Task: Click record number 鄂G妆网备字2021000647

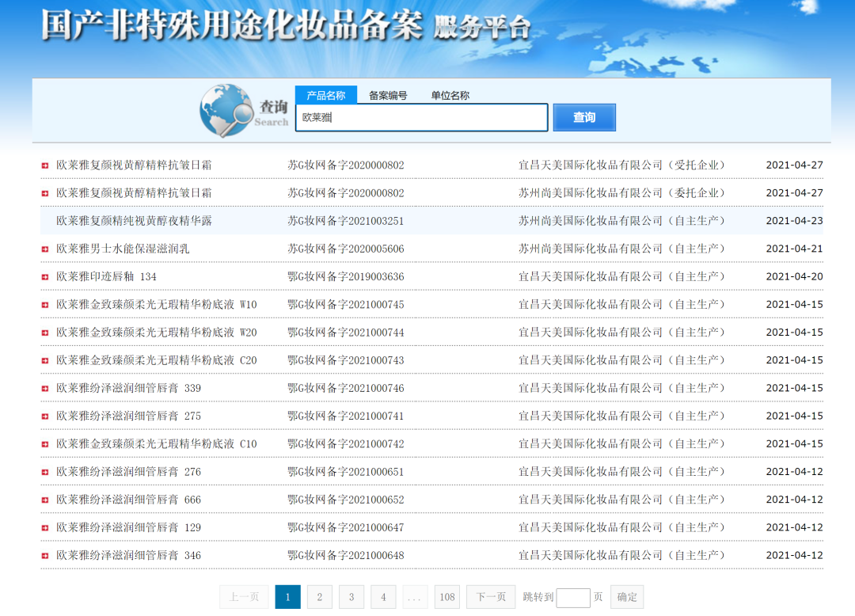Action: tap(346, 527)
